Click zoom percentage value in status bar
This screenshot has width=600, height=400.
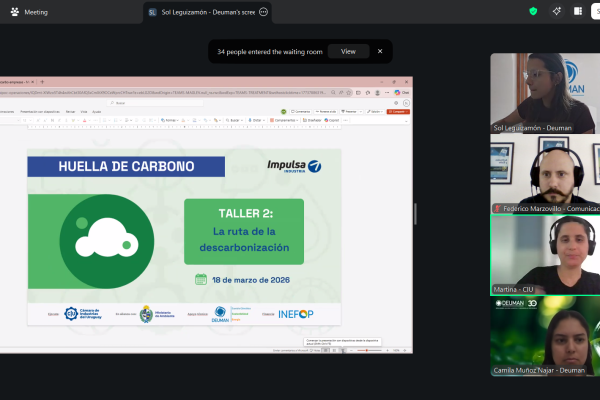(x=396, y=350)
